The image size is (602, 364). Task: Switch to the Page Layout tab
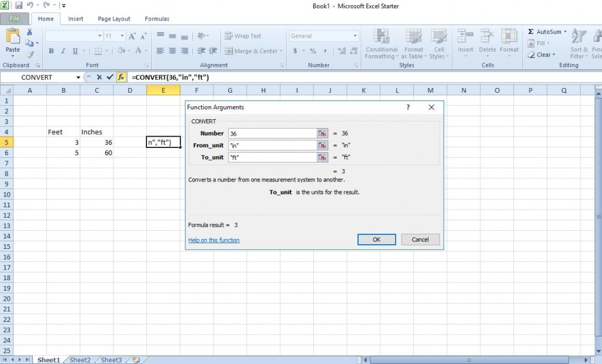pyautogui.click(x=113, y=18)
